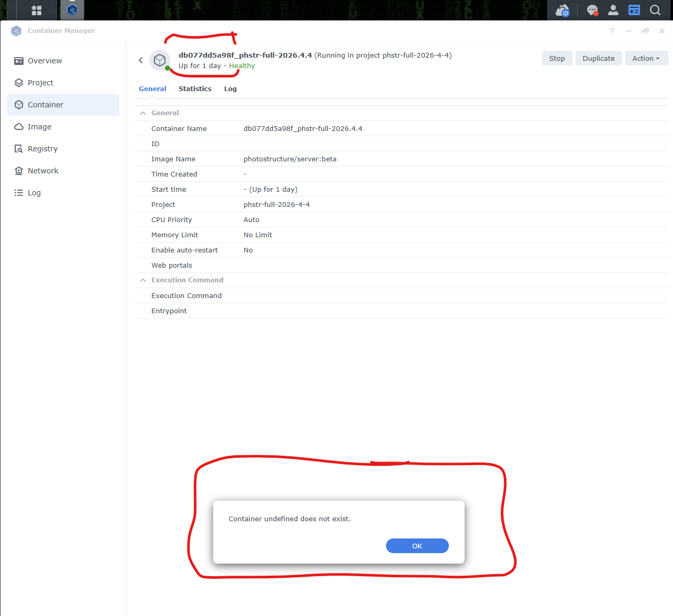
Task: Click the search magnifier icon
Action: (655, 10)
